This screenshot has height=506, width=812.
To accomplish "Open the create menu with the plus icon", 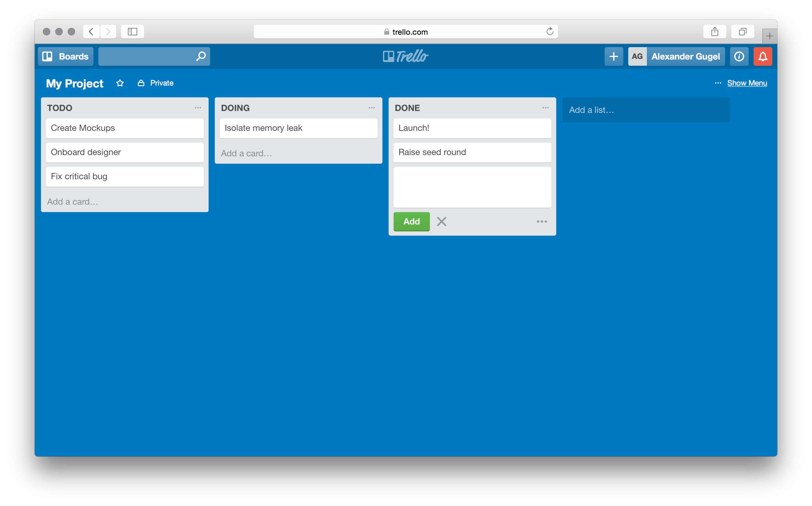I will 613,56.
